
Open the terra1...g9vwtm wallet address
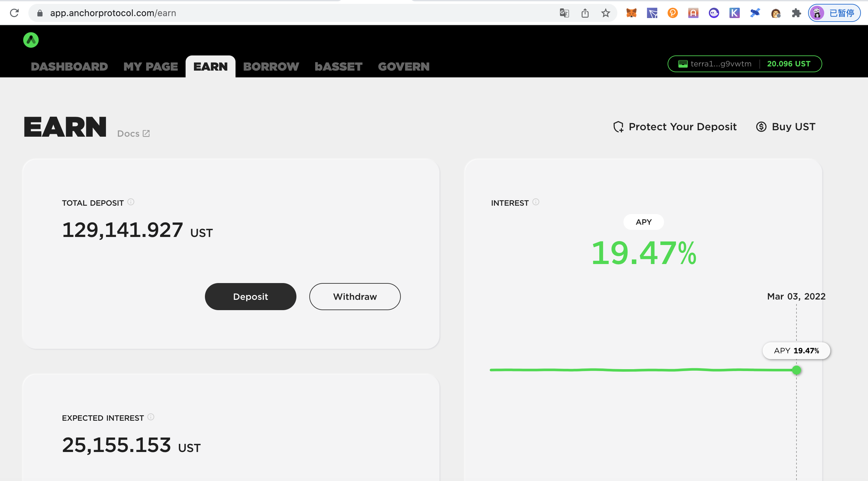pyautogui.click(x=721, y=64)
